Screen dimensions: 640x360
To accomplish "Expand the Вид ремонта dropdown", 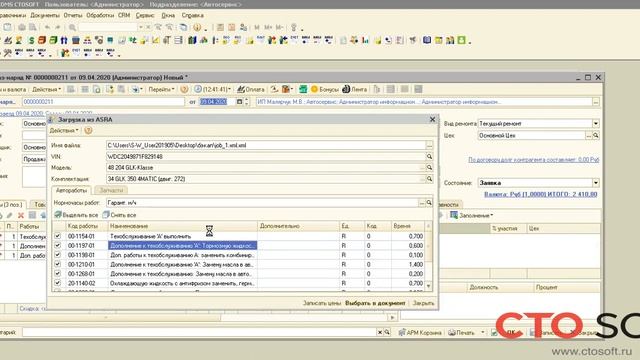I will (596, 123).
